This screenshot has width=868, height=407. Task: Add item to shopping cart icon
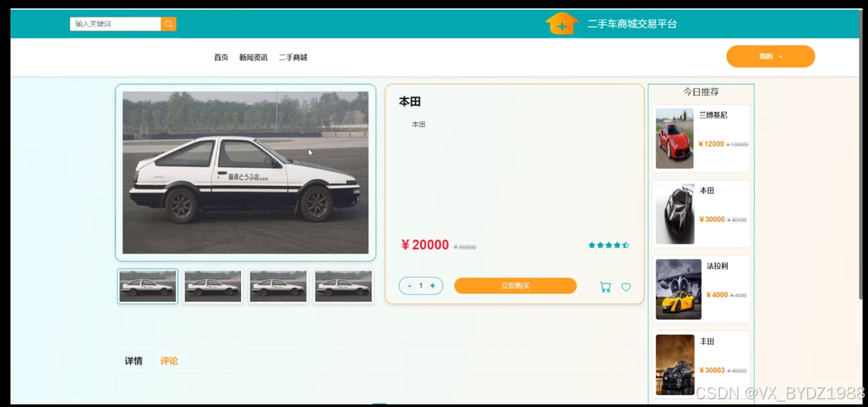pyautogui.click(x=606, y=287)
